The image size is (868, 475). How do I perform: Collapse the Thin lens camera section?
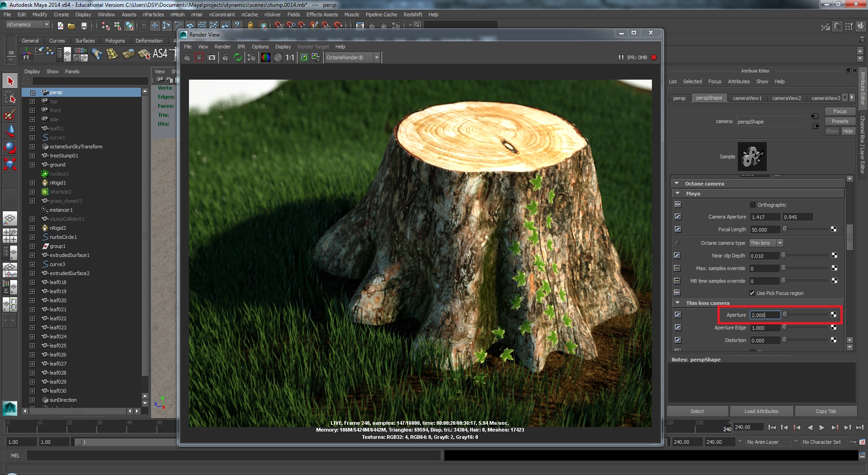coord(677,303)
